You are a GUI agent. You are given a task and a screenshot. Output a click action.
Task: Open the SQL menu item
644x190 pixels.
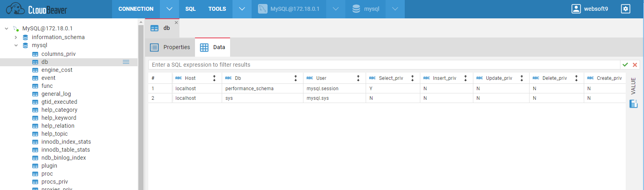coord(190,9)
